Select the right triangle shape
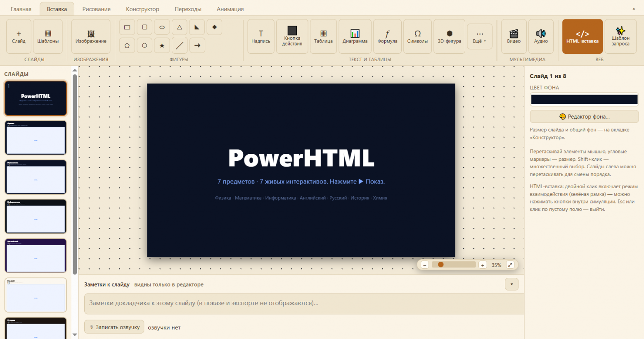This screenshot has height=339, width=644. click(197, 27)
